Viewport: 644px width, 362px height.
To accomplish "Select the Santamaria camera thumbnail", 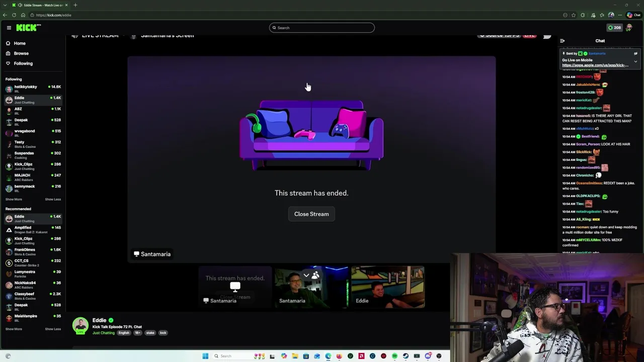I will (x=311, y=287).
